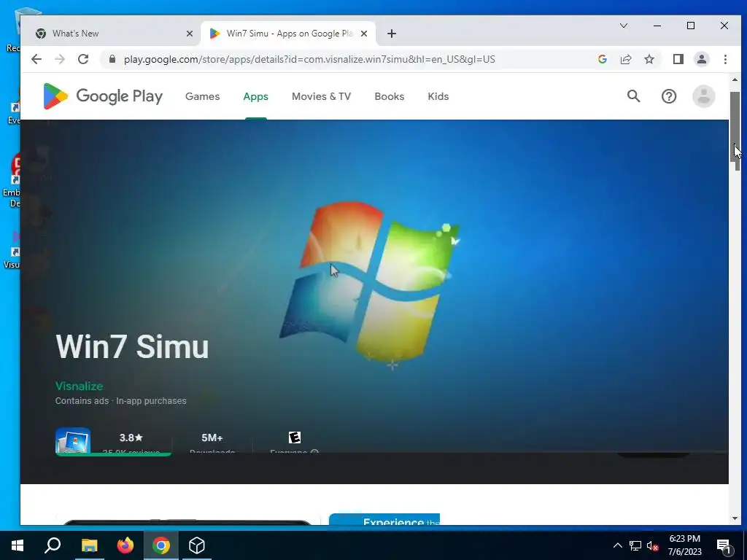Open a new browser tab

point(392,34)
